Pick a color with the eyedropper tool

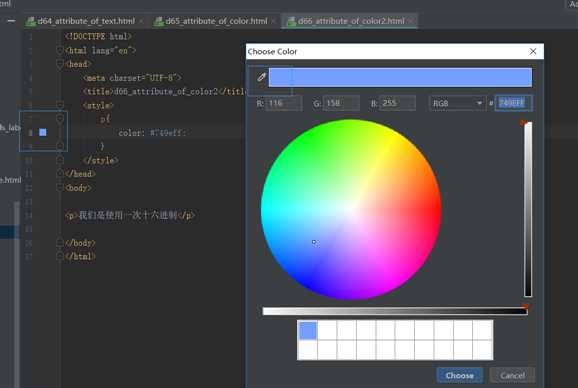coord(261,77)
